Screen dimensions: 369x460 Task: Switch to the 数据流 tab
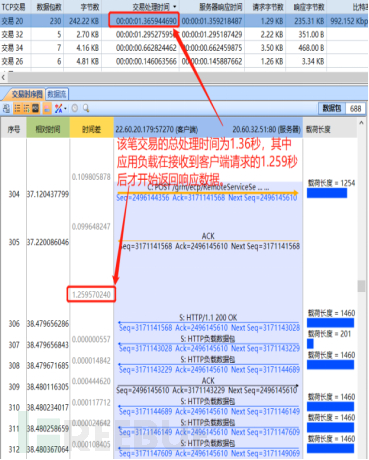57,94
